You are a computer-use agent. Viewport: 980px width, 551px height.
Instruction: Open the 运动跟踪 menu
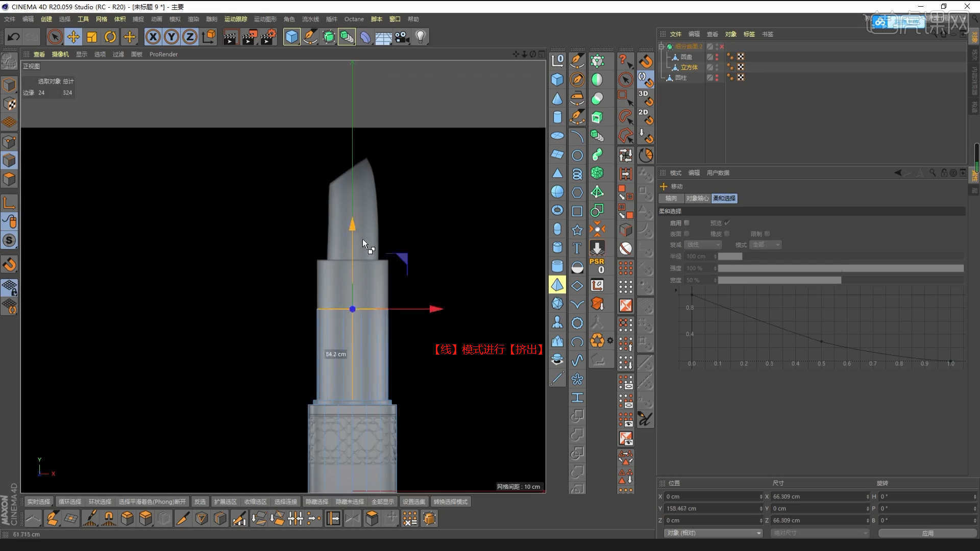tap(236, 19)
